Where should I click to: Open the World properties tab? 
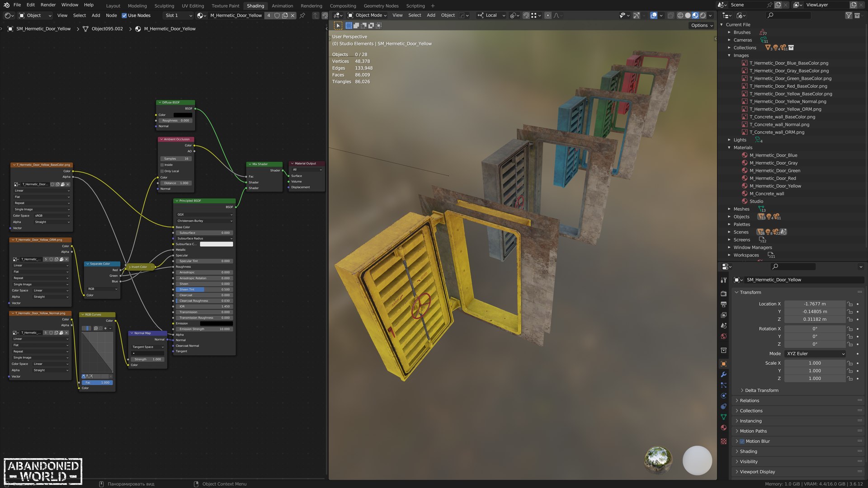click(724, 337)
